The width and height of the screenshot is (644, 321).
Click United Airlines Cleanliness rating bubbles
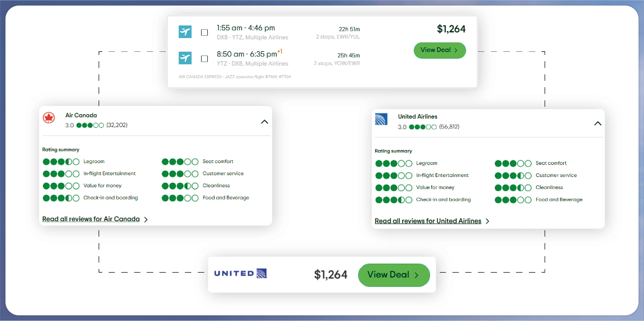(513, 188)
